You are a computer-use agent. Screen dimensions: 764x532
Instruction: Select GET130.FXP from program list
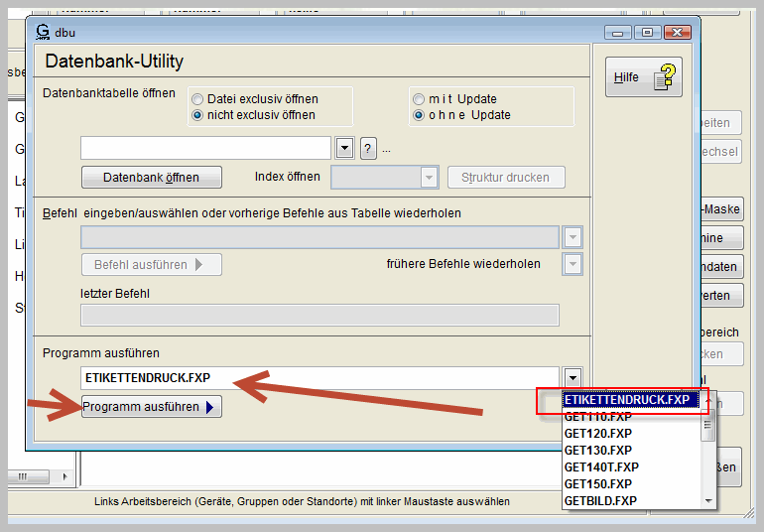pyautogui.click(x=597, y=451)
